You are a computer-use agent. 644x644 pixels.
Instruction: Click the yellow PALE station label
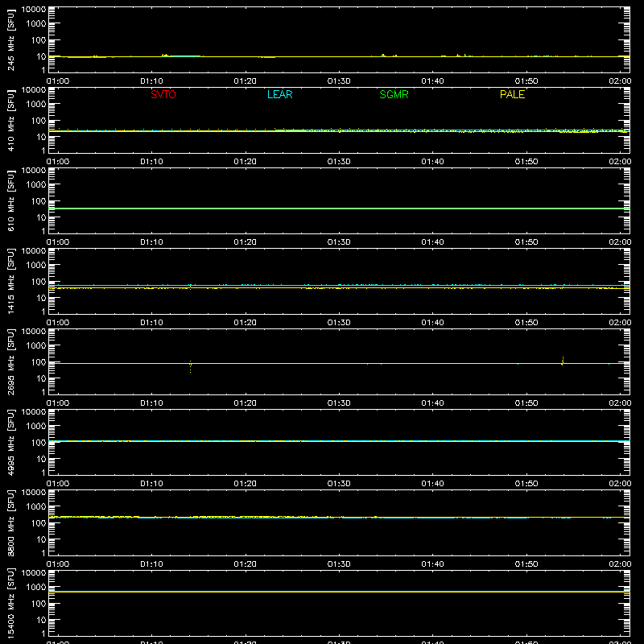tap(512, 94)
